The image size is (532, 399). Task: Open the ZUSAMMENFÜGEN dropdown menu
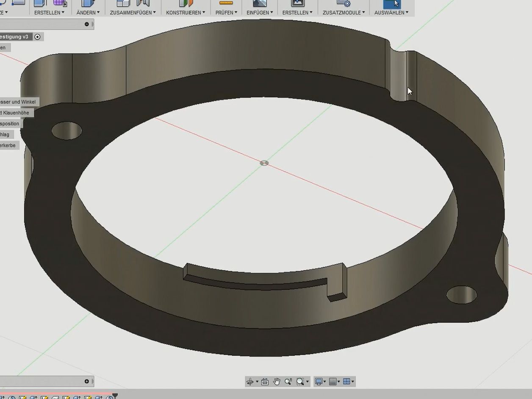click(x=133, y=12)
